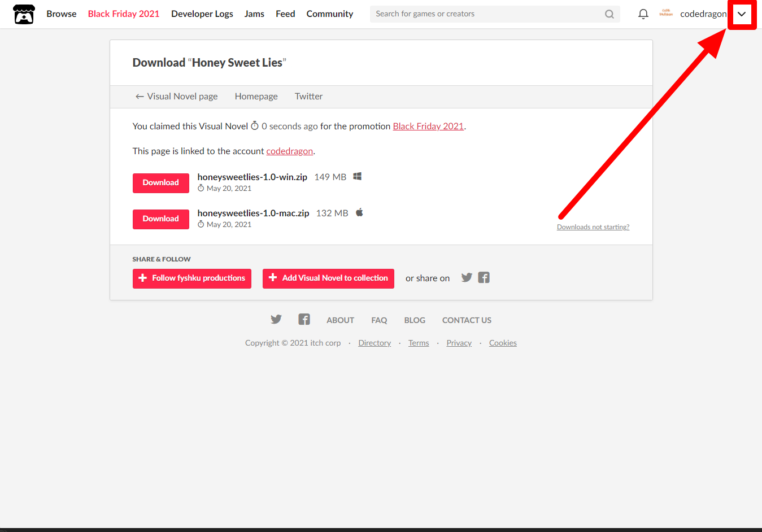This screenshot has width=762, height=532.
Task: Expand the account dropdown chevron
Action: tap(742, 14)
